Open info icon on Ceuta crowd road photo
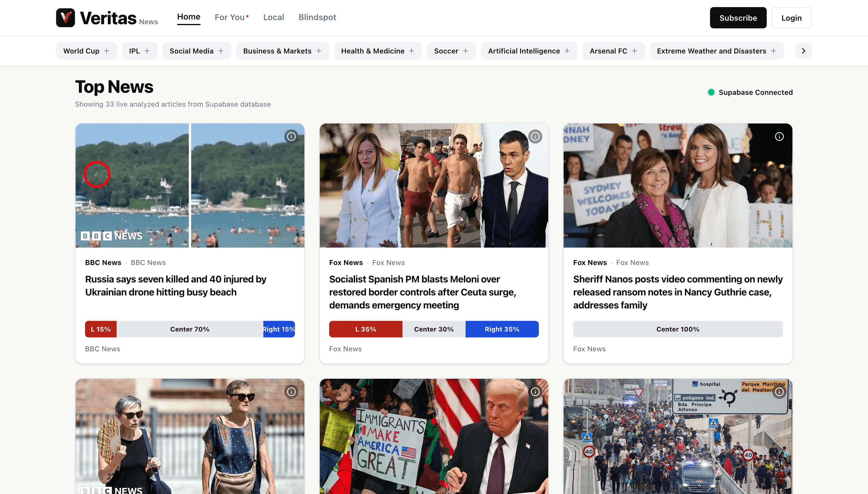The image size is (868, 494). [779, 392]
